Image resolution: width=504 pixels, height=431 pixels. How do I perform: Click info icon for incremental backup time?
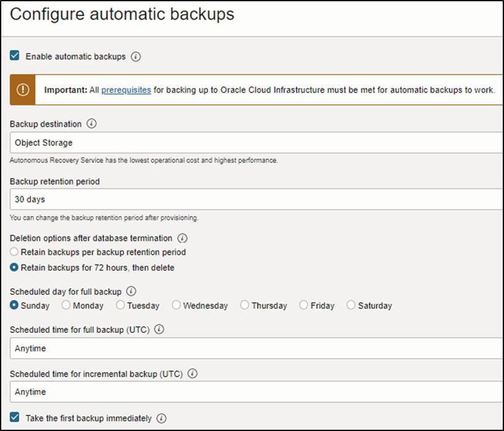coord(192,374)
